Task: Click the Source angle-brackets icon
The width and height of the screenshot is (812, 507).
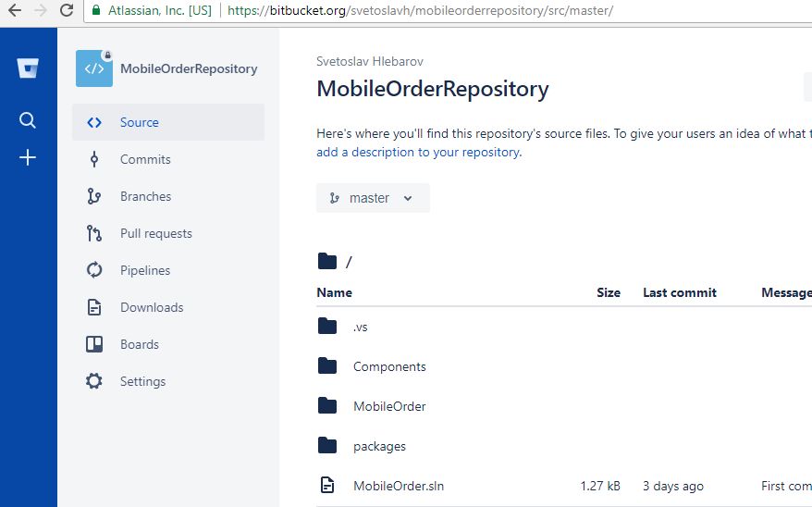Action: point(94,122)
